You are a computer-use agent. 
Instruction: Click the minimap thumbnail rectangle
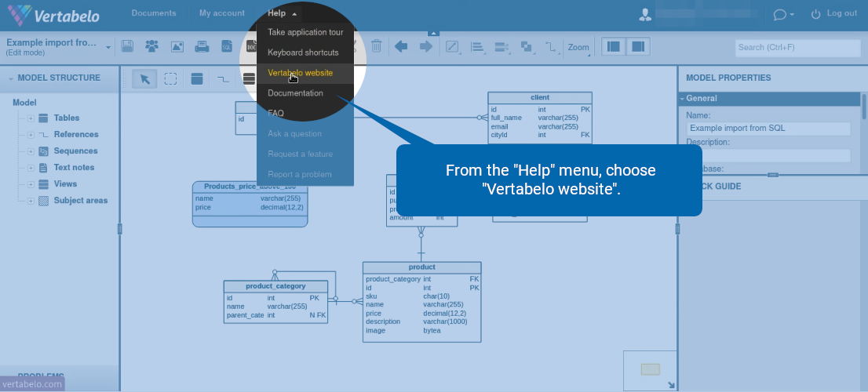(651, 368)
